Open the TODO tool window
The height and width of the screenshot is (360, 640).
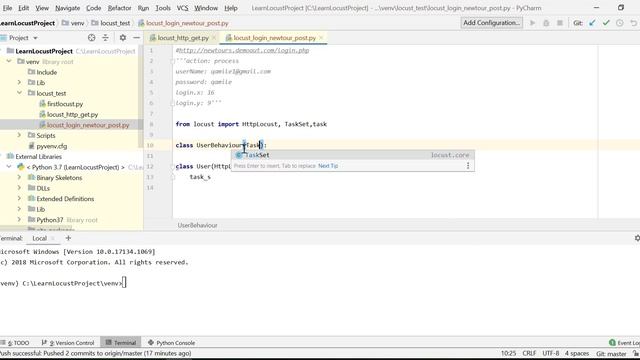pos(16,343)
